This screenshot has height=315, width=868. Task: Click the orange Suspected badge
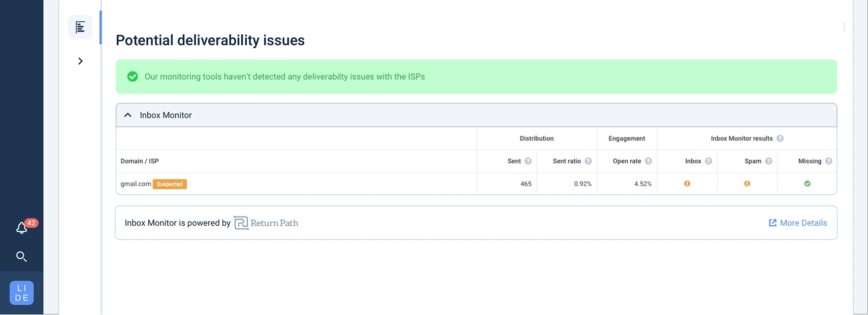170,184
